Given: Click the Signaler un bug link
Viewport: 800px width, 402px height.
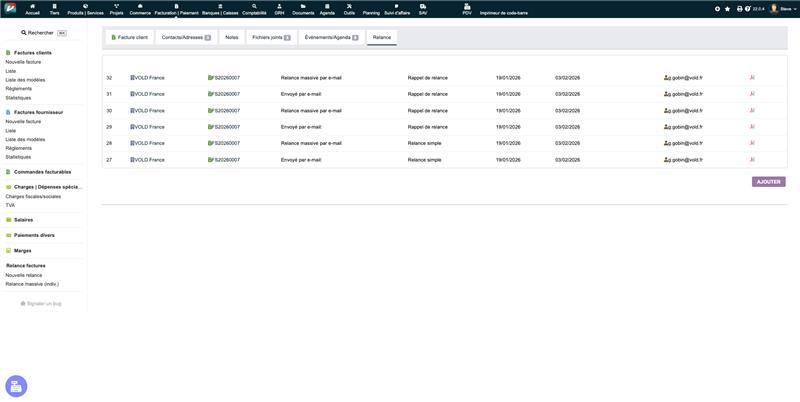Looking at the screenshot, I should click(43, 303).
